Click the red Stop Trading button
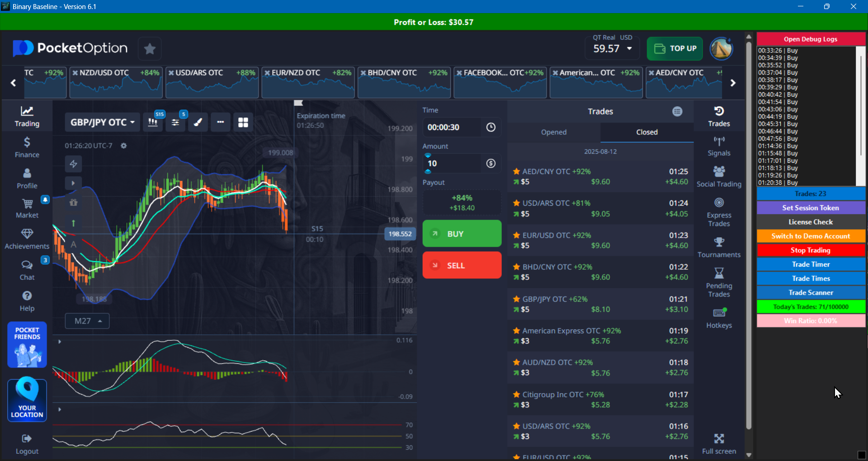This screenshot has width=868, height=461. click(x=811, y=250)
